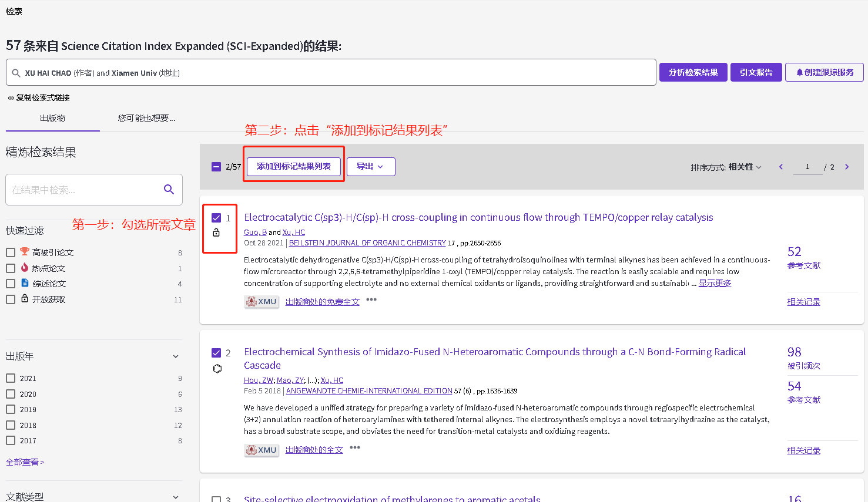Click the page number input field
This screenshot has height=502, width=868.
(807, 167)
